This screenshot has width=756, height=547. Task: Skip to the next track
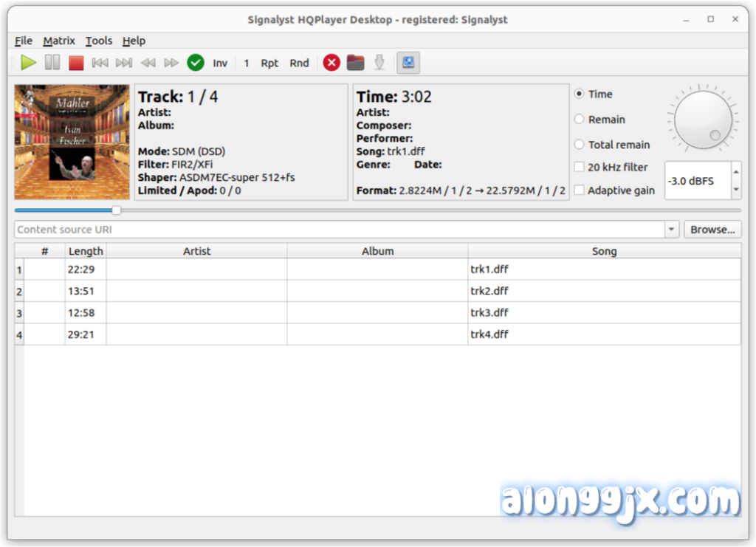[x=124, y=63]
